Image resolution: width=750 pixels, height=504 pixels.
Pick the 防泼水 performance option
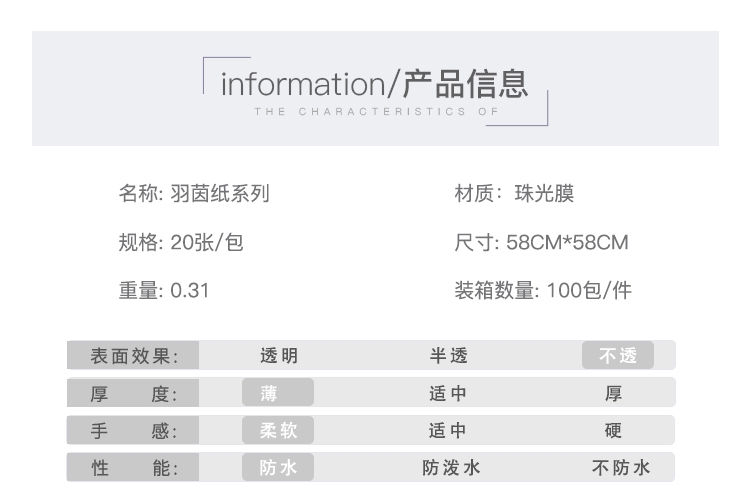[451, 467]
